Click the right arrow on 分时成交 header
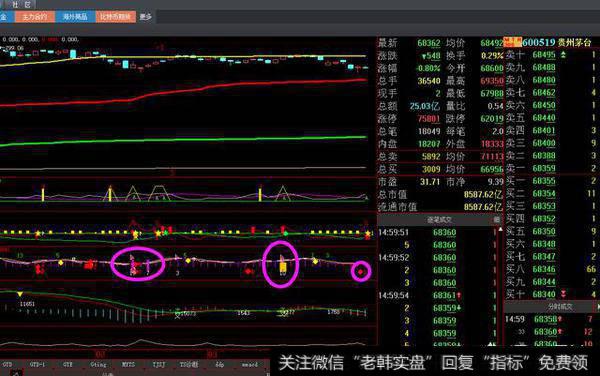 click(x=598, y=307)
